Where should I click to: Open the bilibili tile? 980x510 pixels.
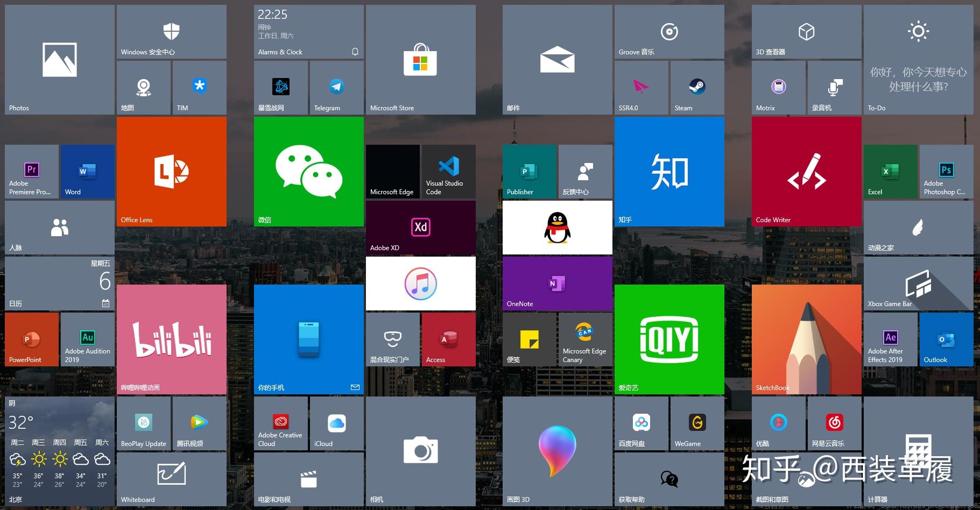[171, 339]
